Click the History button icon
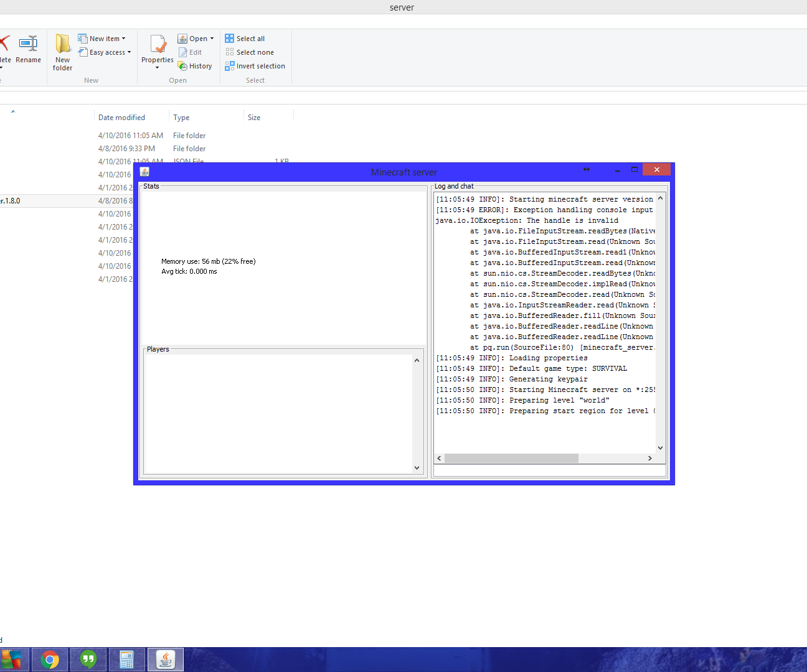This screenshot has width=807, height=672. pyautogui.click(x=182, y=66)
